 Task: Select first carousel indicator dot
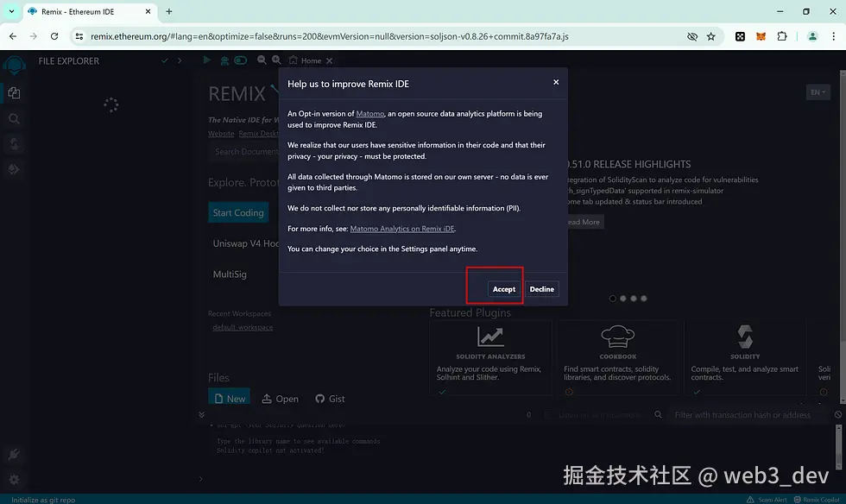[x=612, y=299]
